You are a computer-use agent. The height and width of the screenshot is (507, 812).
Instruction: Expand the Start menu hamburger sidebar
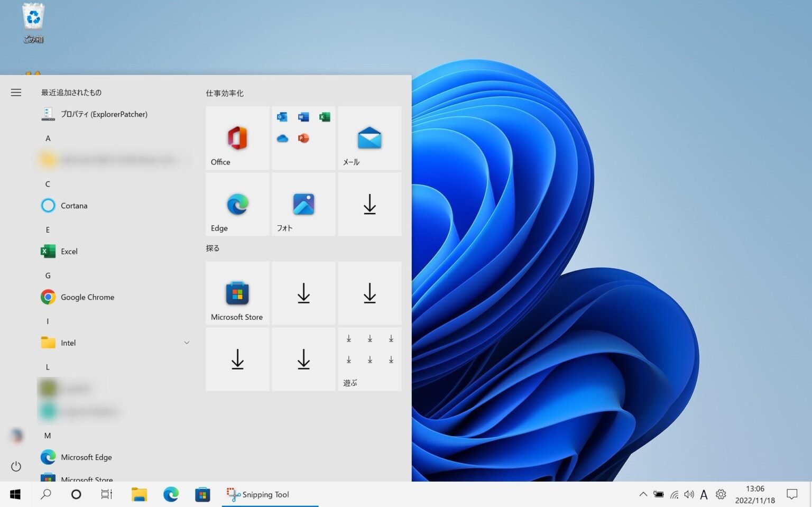(16, 92)
